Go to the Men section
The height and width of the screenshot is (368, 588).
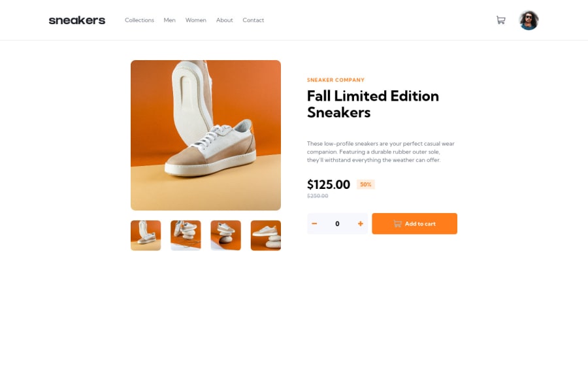(169, 20)
